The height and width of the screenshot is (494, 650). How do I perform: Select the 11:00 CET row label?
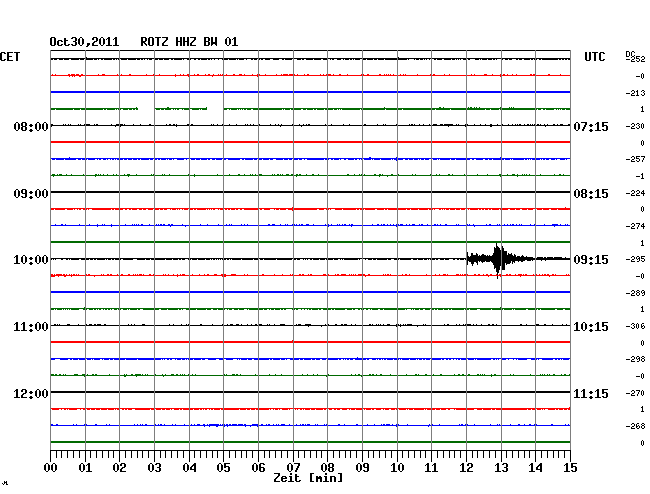pyautogui.click(x=31, y=327)
